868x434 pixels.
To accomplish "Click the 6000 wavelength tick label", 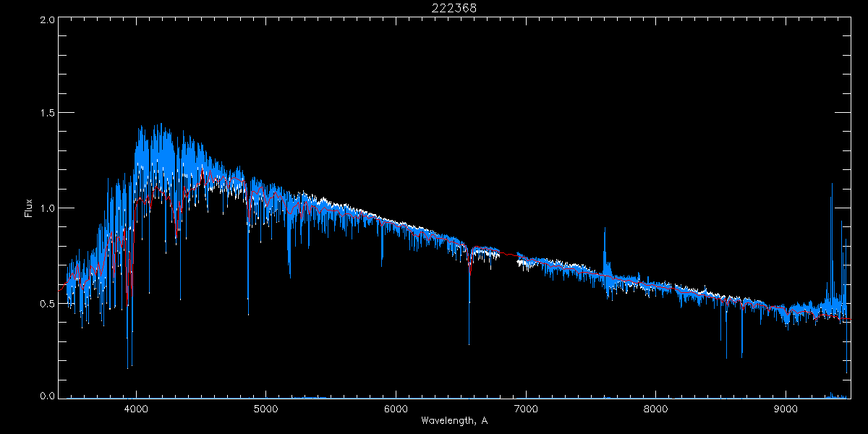I will 396,408.
